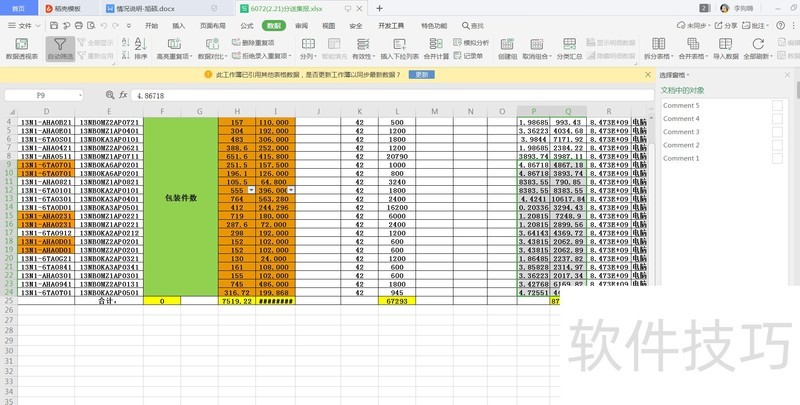Click the print icon in quick access toolbar
Screen dimensions: 800x405
tap(79, 25)
